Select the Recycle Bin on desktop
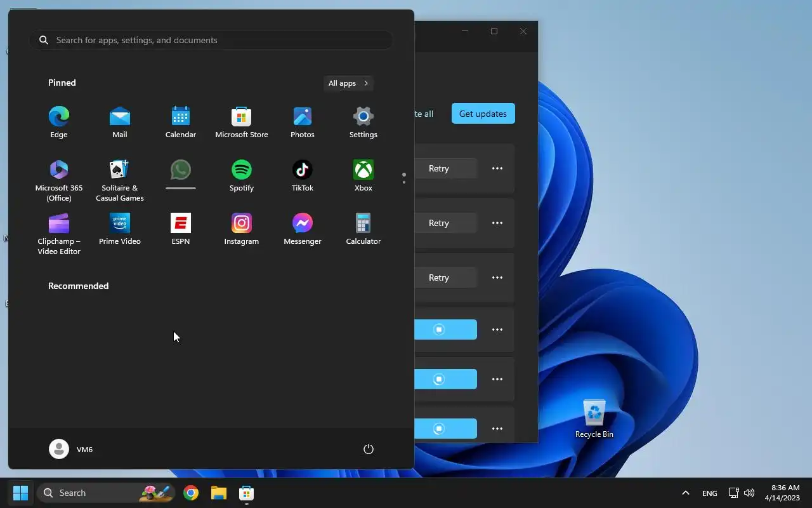 tap(594, 418)
